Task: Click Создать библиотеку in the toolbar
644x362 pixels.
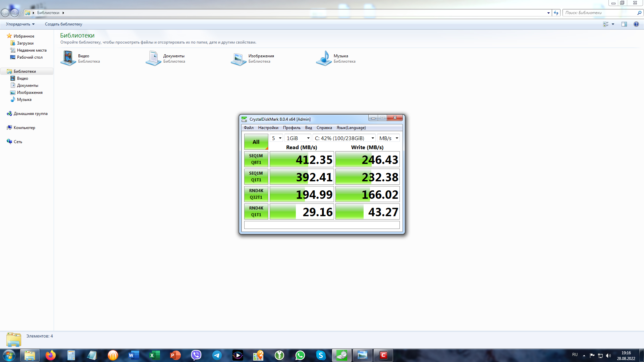Action: click(x=63, y=24)
